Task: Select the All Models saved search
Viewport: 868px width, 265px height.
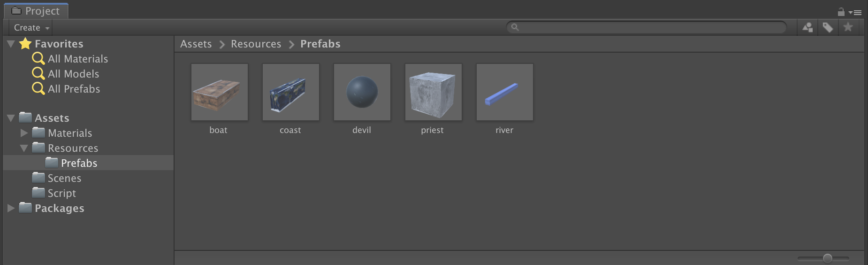Action: (x=66, y=74)
